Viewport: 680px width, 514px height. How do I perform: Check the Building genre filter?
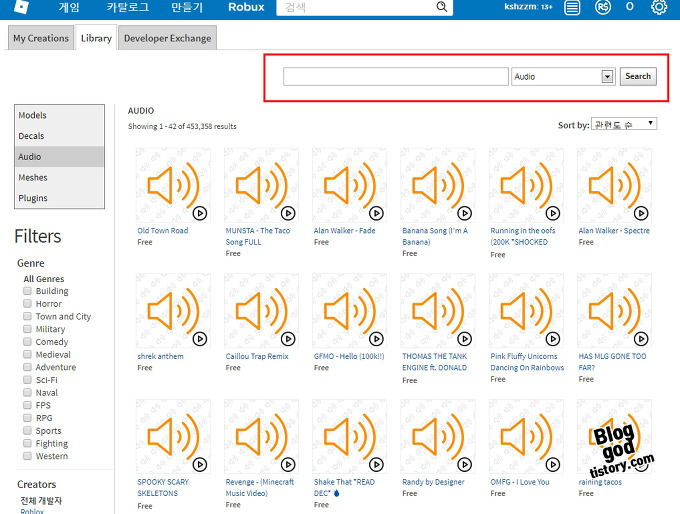click(x=27, y=291)
